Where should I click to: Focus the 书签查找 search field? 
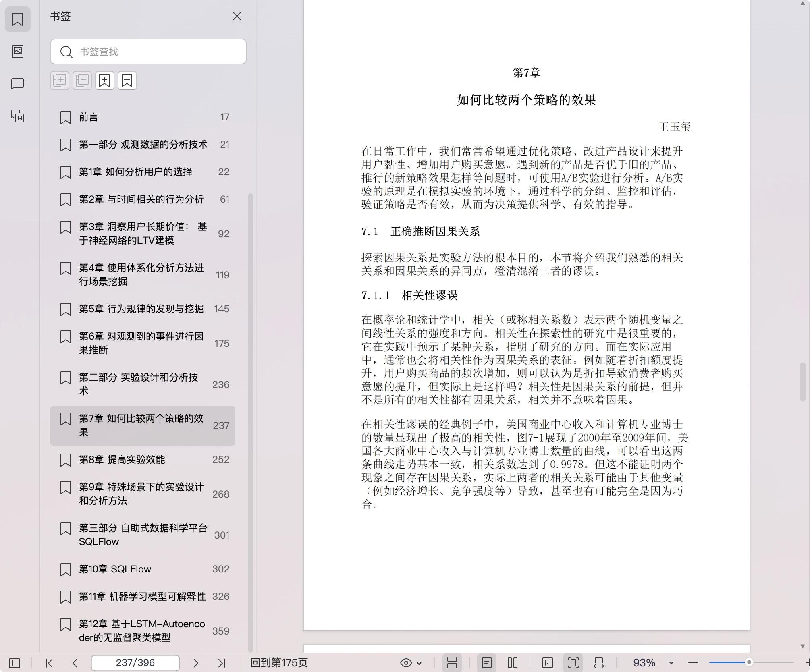point(148,52)
